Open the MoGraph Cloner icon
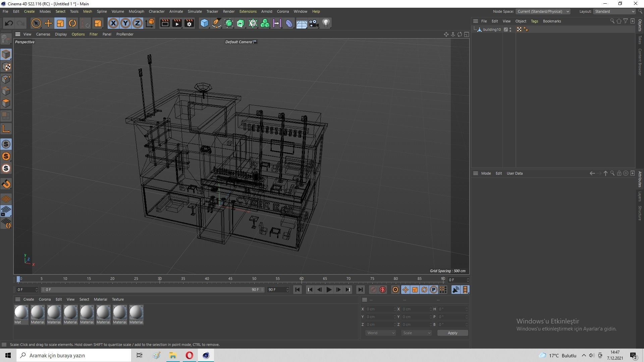Viewport: 644px width, 362px height. click(x=265, y=23)
